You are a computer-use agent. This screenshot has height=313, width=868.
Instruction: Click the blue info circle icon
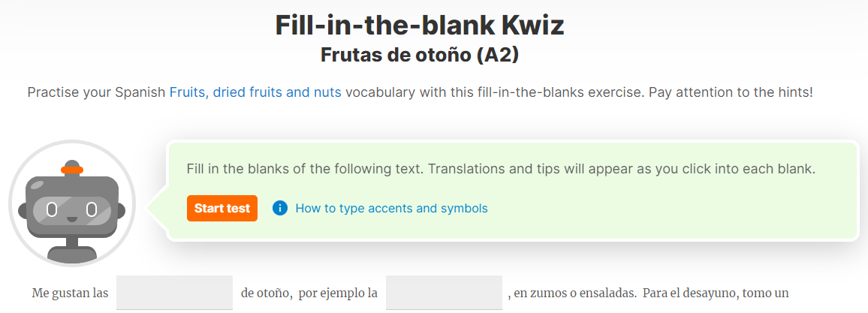click(x=280, y=209)
